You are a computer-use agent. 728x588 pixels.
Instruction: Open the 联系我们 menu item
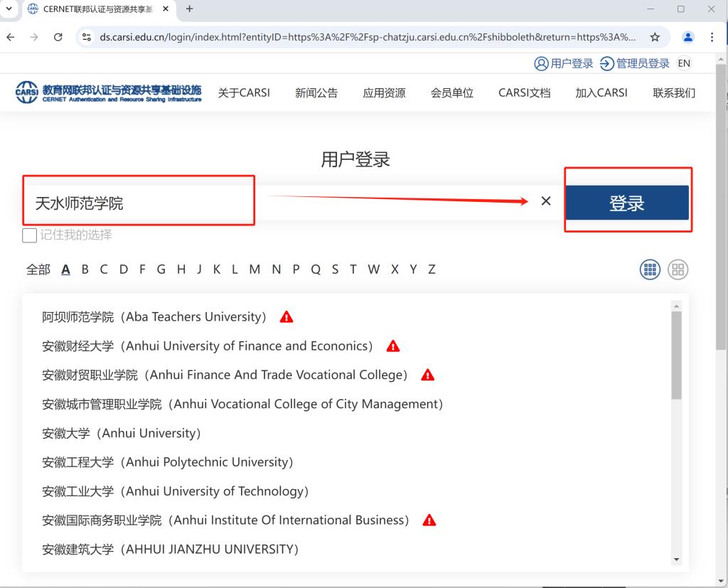[x=674, y=93]
